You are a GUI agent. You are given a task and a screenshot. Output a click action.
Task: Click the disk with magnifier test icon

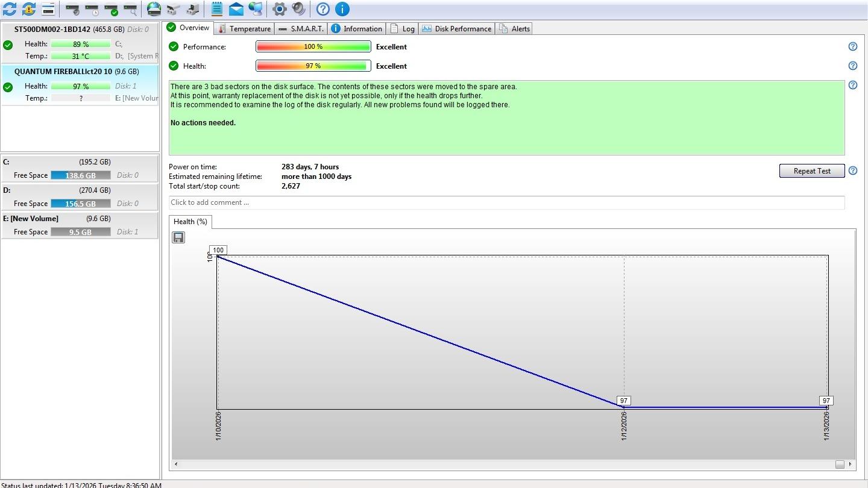coord(130,9)
